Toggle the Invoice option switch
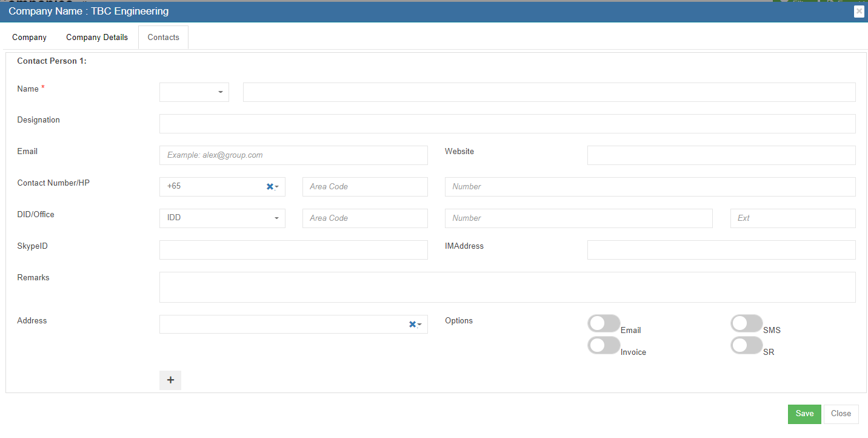This screenshot has height=438, width=868. click(604, 345)
